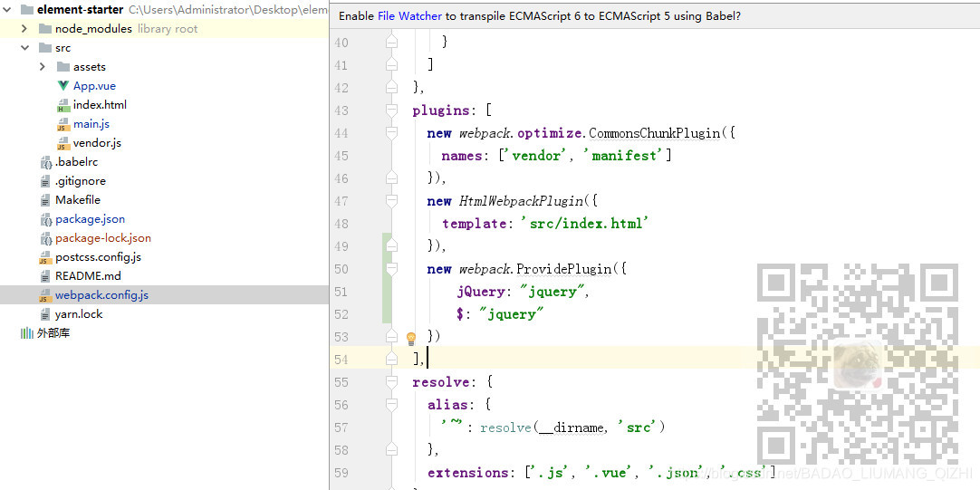Click the HTML file icon of index.html
This screenshot has width=980, height=490.
point(63,105)
